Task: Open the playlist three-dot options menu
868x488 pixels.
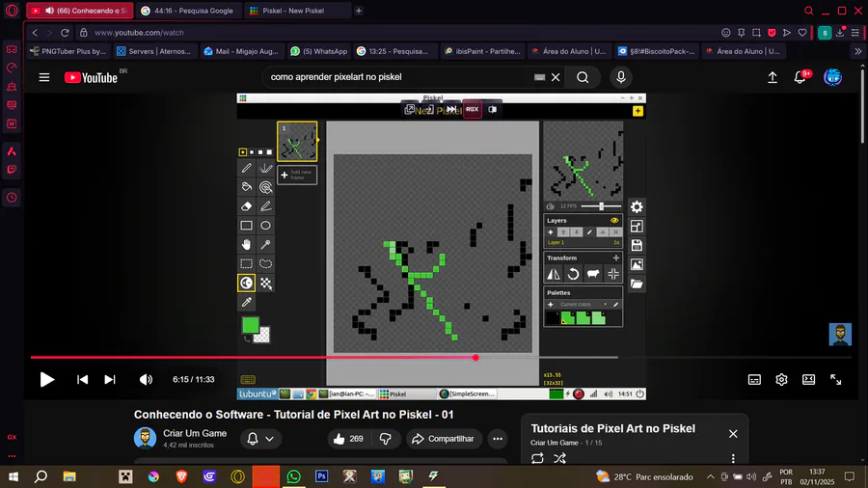Action: tap(733, 458)
